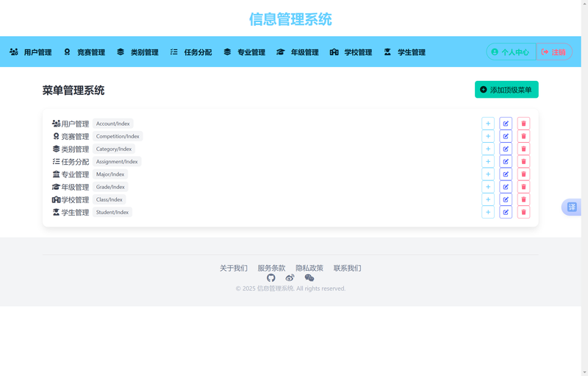Image resolution: width=588 pixels, height=376 pixels.
Task: Open the 联系我们 footer link
Action: click(x=347, y=268)
